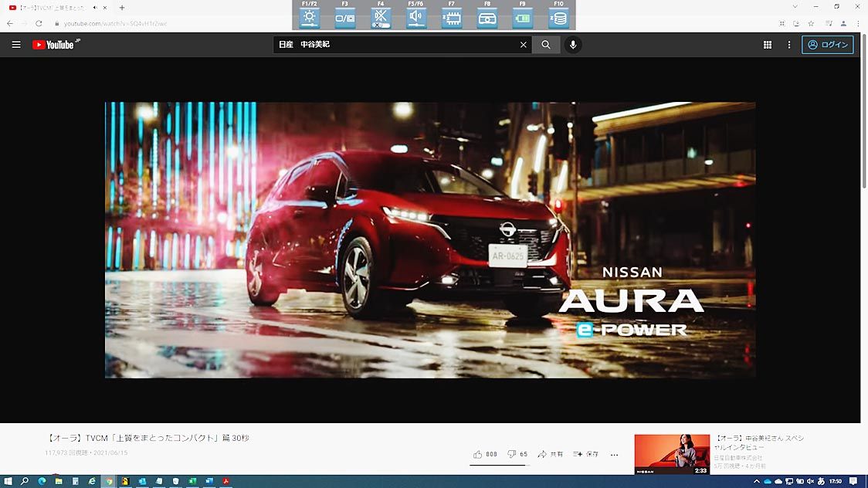This screenshot has width=868, height=488.
Task: Open more actions ellipsis below video
Action: click(x=615, y=454)
